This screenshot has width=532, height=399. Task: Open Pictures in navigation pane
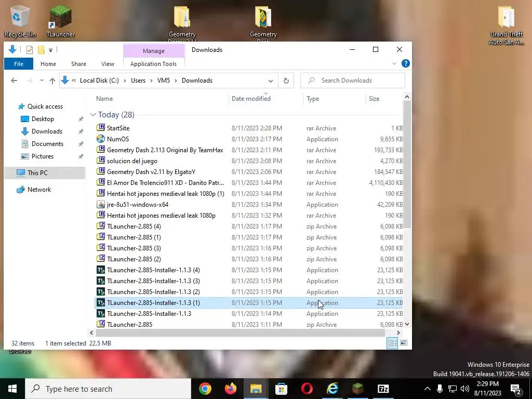(x=43, y=156)
